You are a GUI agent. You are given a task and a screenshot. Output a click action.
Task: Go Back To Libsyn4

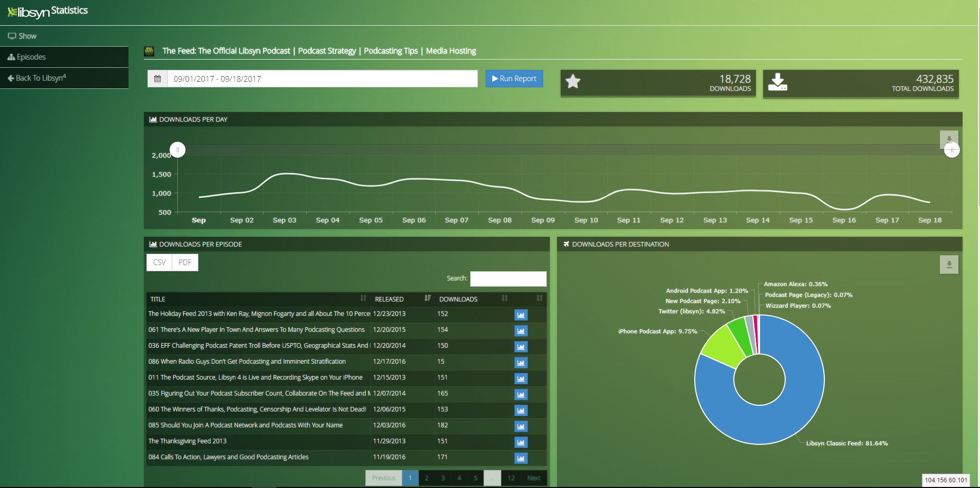coord(64,78)
